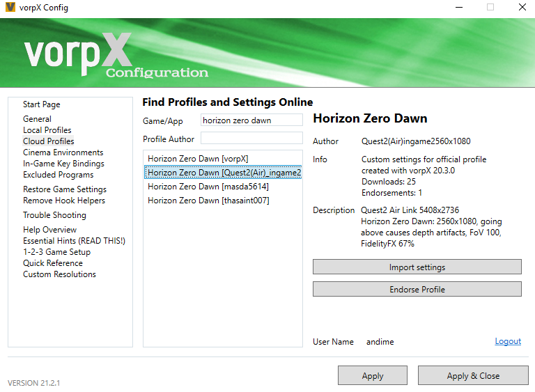Viewport: 535px width, 392px height.
Task: Close the vorpX Config window
Action: click(522, 7)
